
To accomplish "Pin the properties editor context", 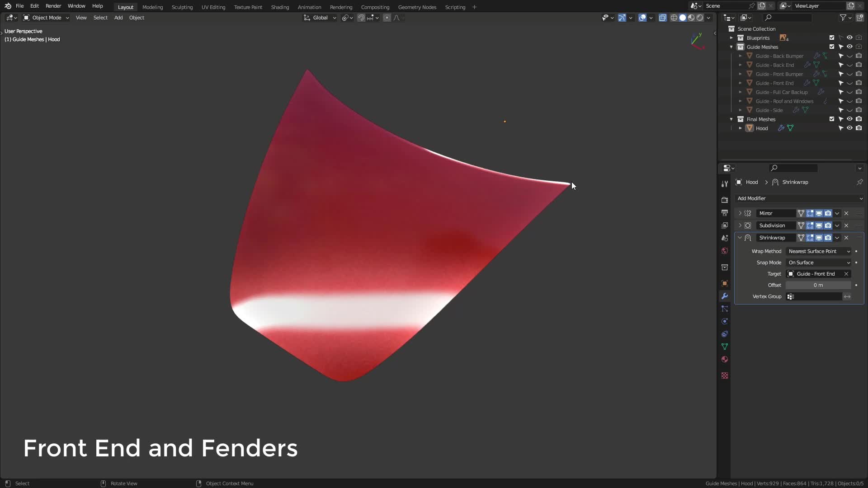I will click(x=859, y=182).
